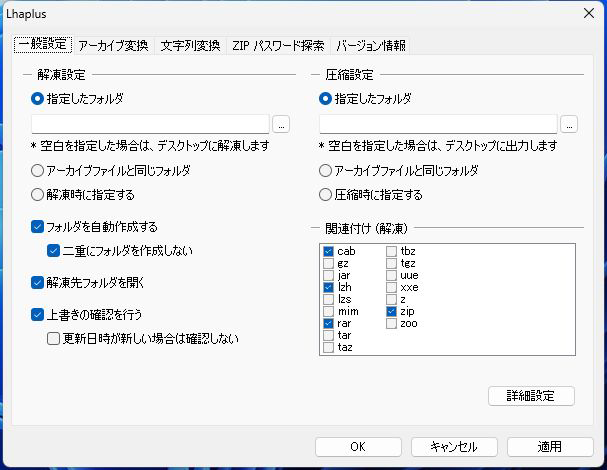
Task: Disable フォルダを自動作成する checkbox
Action: pyautogui.click(x=38, y=227)
